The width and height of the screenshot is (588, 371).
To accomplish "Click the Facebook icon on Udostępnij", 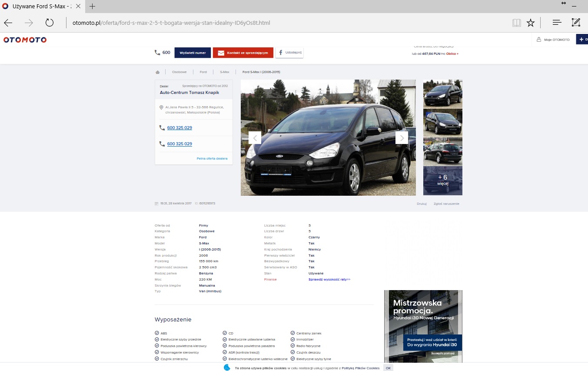I will 281,53.
